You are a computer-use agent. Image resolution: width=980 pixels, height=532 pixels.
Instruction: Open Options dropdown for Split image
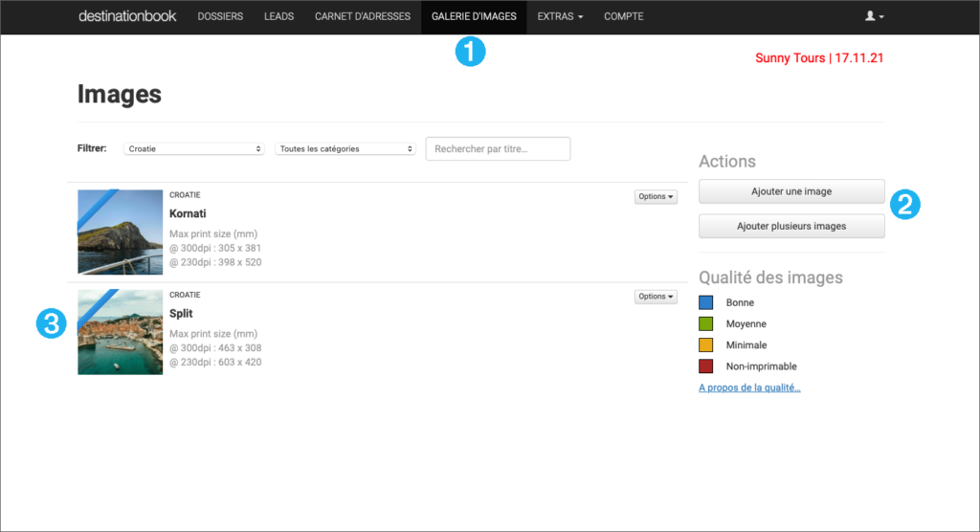click(x=656, y=297)
